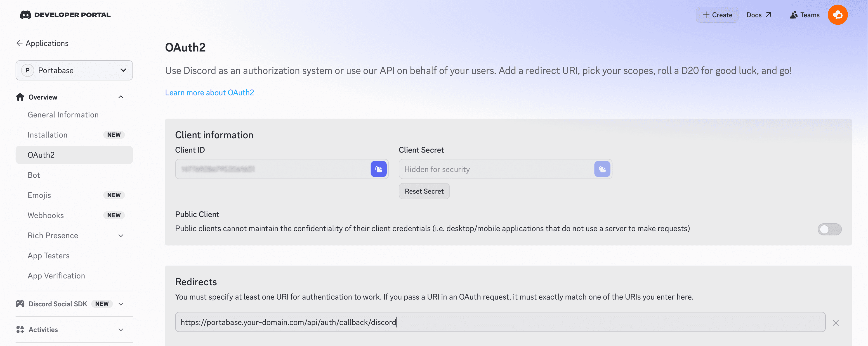Open the Portabase application dropdown
This screenshot has height=346, width=868.
74,70
